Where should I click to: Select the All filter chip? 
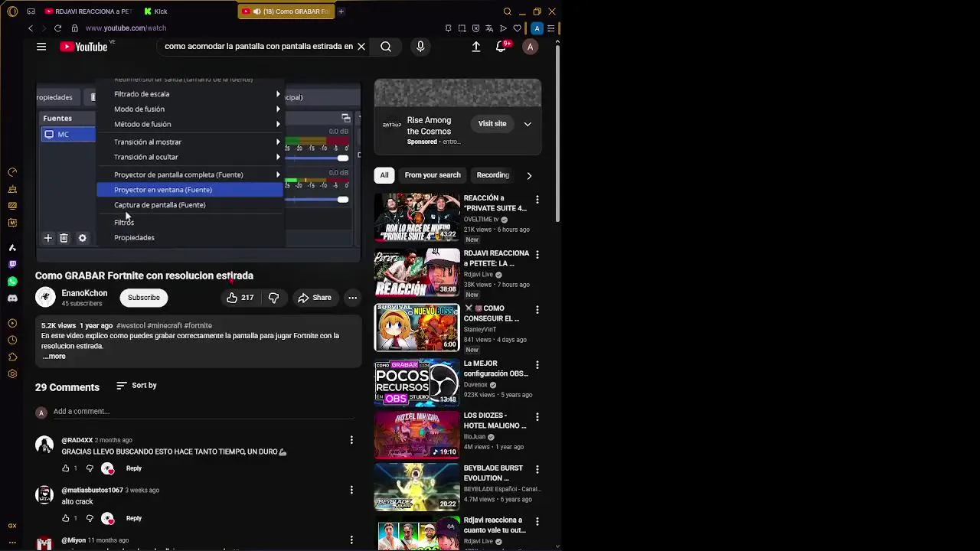[384, 175]
